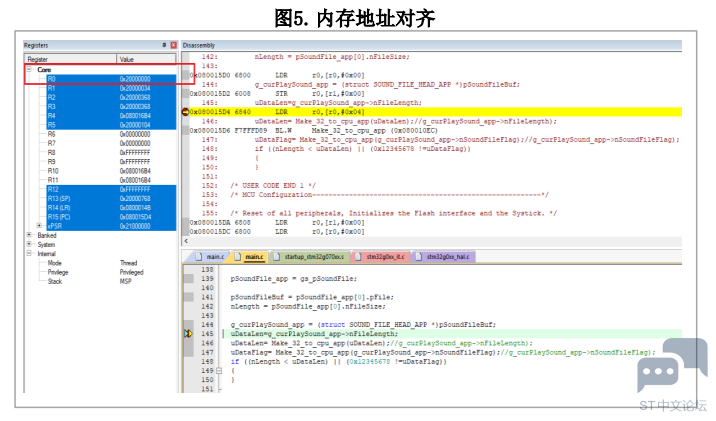Open the stm32g0xx_hal.c tab

[443, 257]
